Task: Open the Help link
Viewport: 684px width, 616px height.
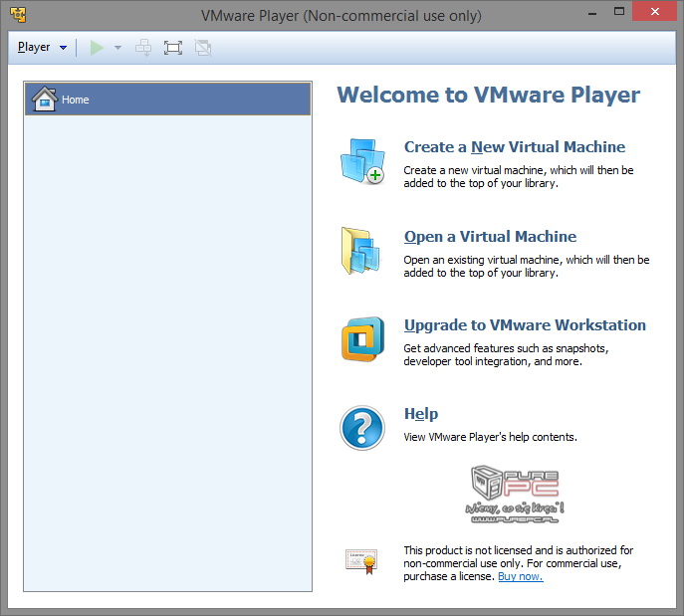Action: pyautogui.click(x=421, y=414)
